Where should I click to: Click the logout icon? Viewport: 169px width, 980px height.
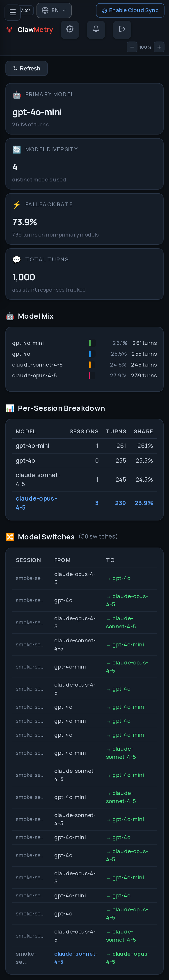click(x=122, y=29)
